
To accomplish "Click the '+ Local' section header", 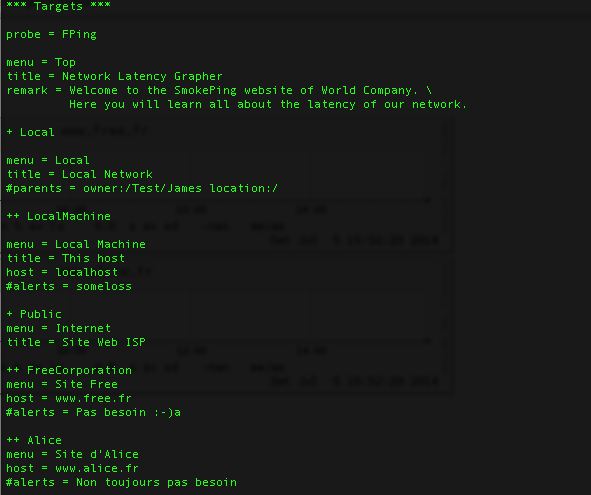I will (x=31, y=132).
